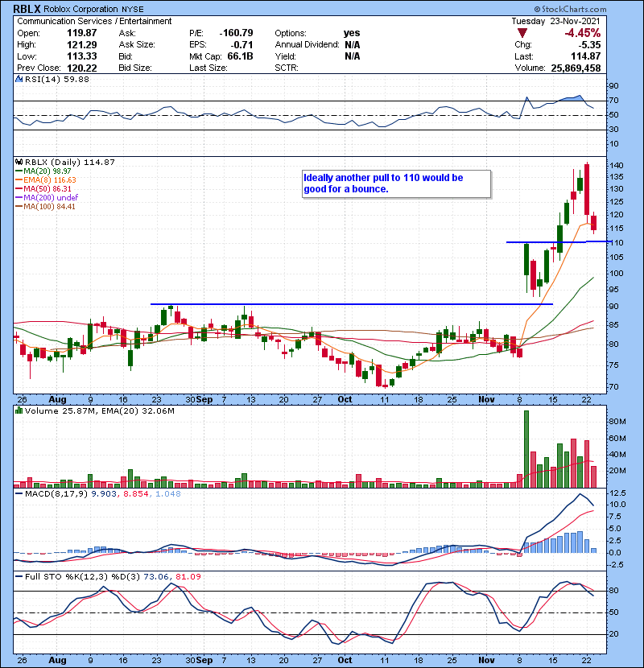This screenshot has width=644, height=668.
Task: Click the tallest green volume bar on Nov 9
Action: (526, 449)
